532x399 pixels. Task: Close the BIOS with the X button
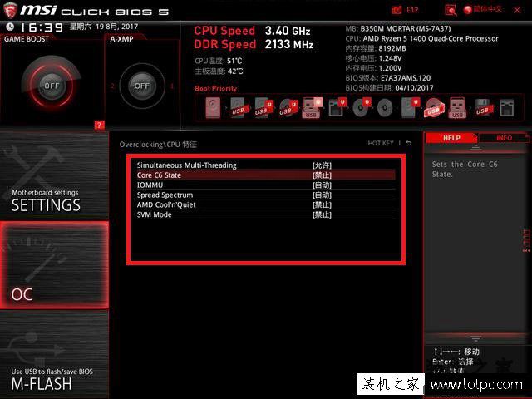[517, 10]
